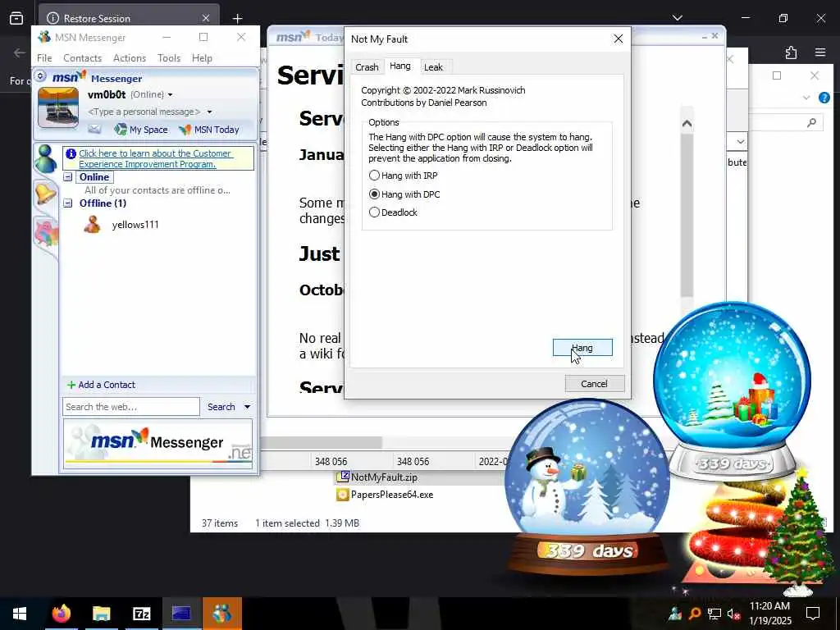Open the Firefox hamburger menu
This screenshot has width=840, height=630.
click(x=820, y=52)
